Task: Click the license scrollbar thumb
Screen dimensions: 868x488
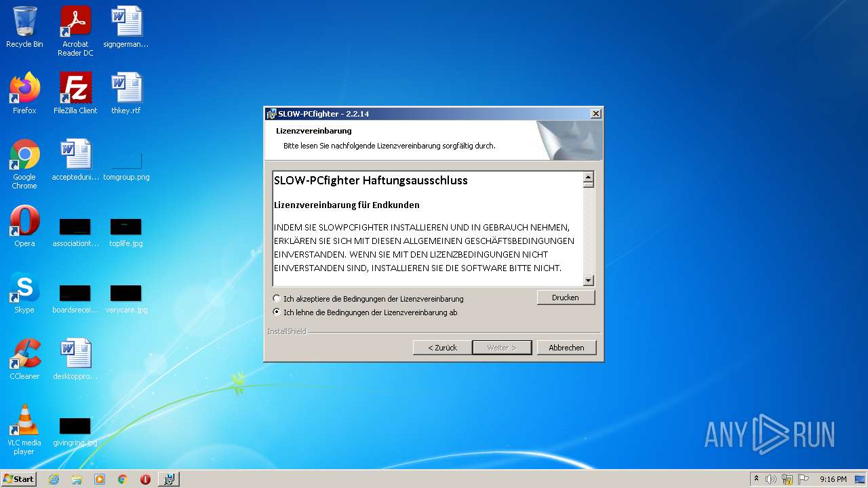Action: click(x=589, y=185)
